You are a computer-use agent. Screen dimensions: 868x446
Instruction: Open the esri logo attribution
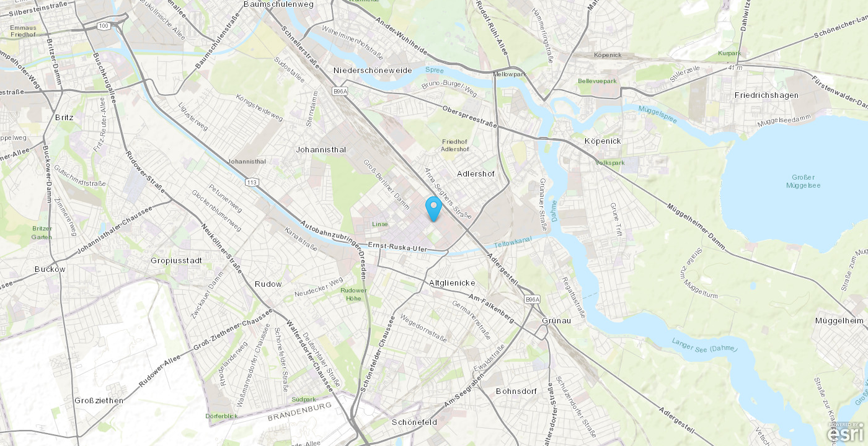(847, 433)
